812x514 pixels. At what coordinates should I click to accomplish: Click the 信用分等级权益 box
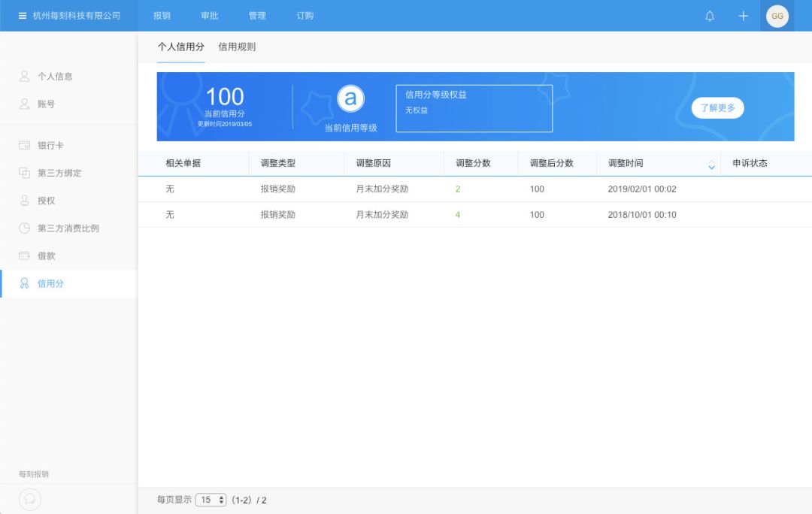(x=474, y=108)
